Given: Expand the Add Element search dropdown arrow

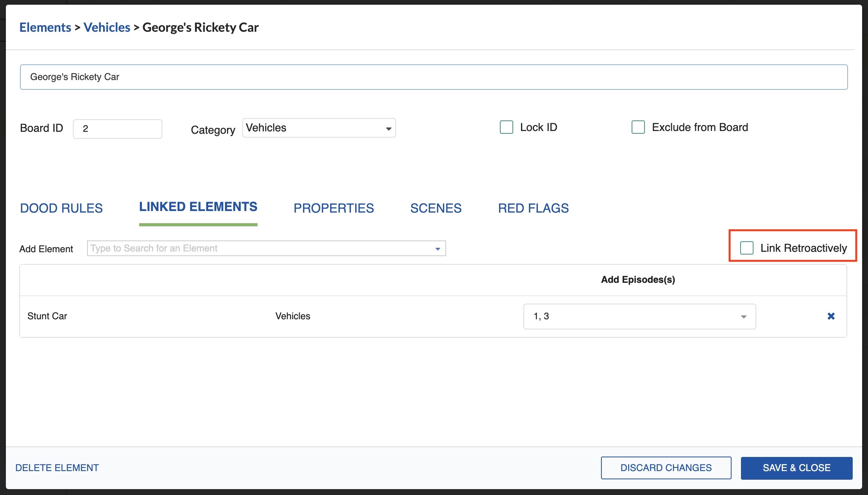Looking at the screenshot, I should [x=438, y=249].
